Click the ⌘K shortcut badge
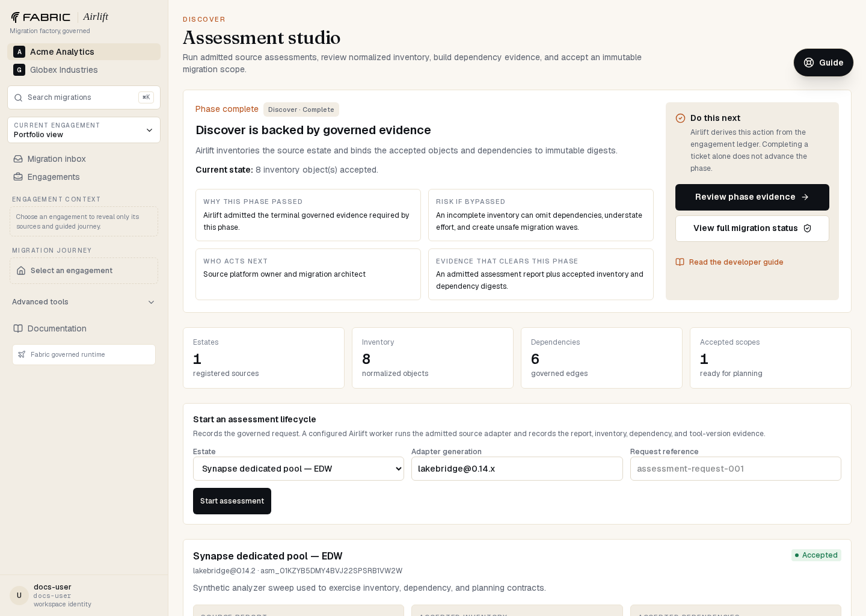Image resolution: width=866 pixels, height=616 pixels. [x=146, y=97]
